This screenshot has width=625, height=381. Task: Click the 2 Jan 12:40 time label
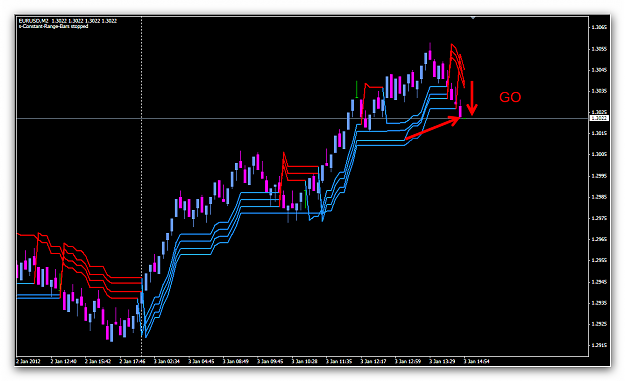63,361
